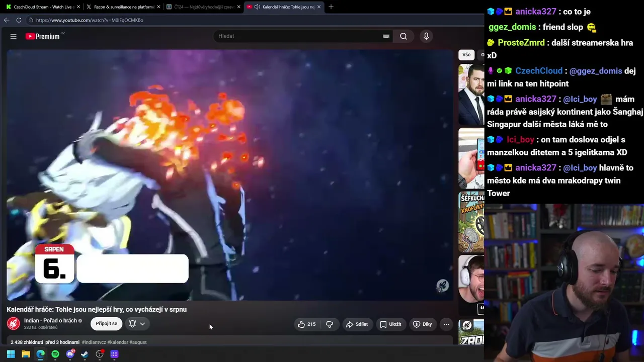Open the YouTube guide hamburger menu
The height and width of the screenshot is (362, 644).
click(x=14, y=36)
